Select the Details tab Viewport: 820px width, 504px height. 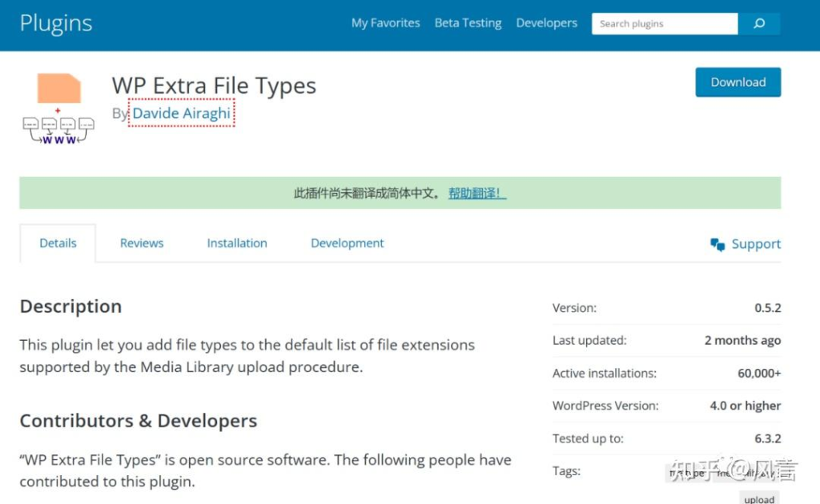(58, 243)
